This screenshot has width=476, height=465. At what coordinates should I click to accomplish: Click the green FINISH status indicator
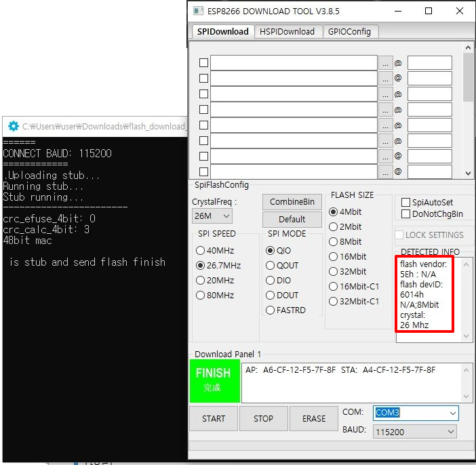click(215, 381)
